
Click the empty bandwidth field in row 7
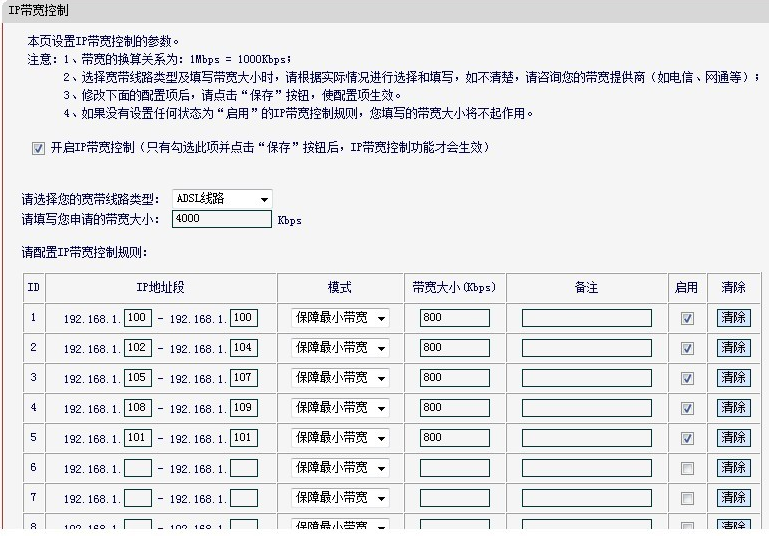coord(454,498)
